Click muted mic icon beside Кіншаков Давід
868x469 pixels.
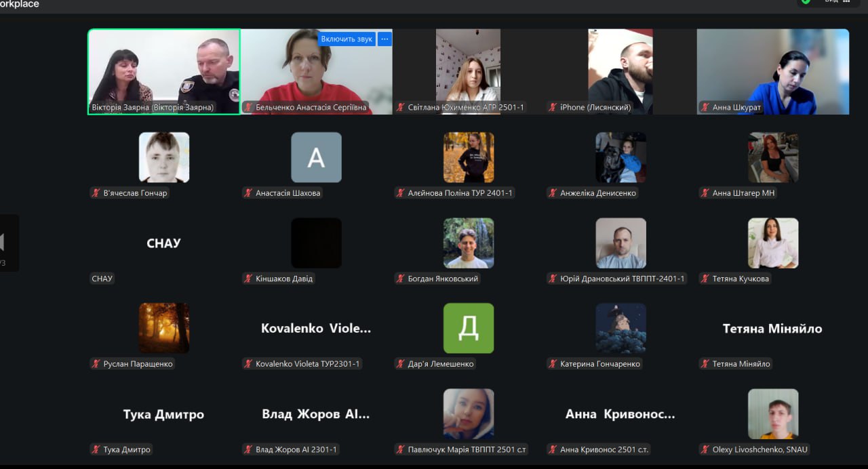(248, 279)
